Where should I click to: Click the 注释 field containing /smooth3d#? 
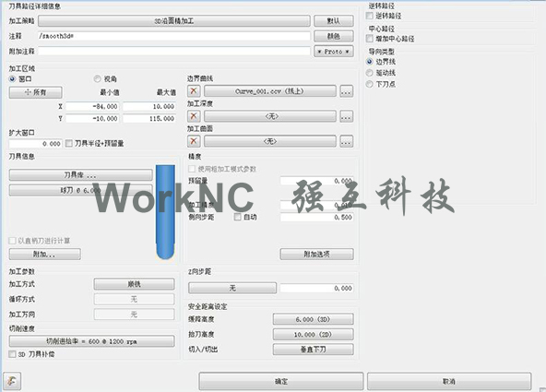coord(174,36)
